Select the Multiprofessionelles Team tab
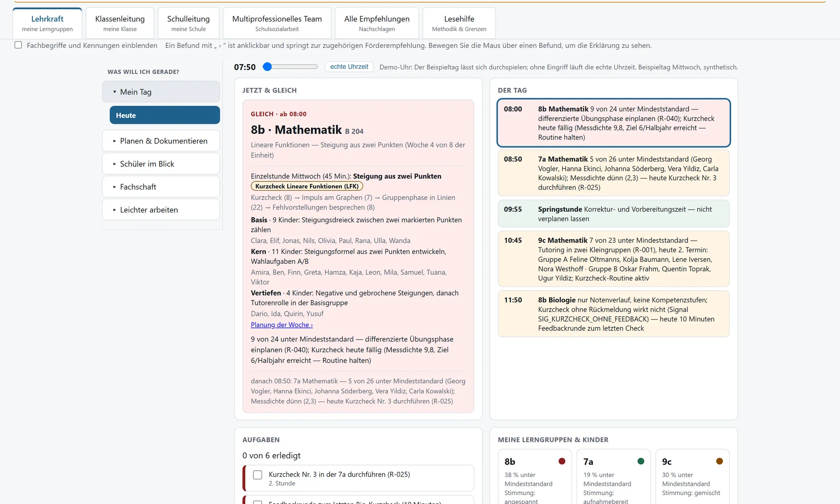The width and height of the screenshot is (840, 504). point(277,24)
